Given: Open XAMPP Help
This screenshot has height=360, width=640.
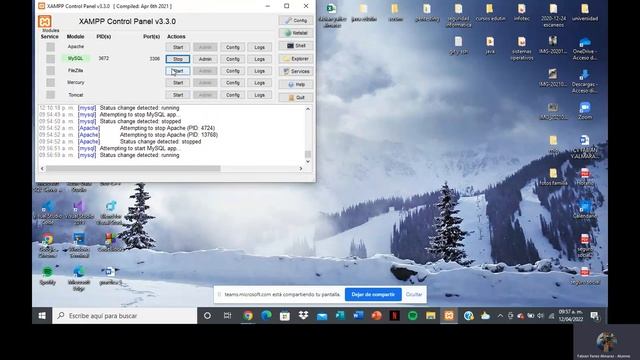Looking at the screenshot, I should (296, 84).
